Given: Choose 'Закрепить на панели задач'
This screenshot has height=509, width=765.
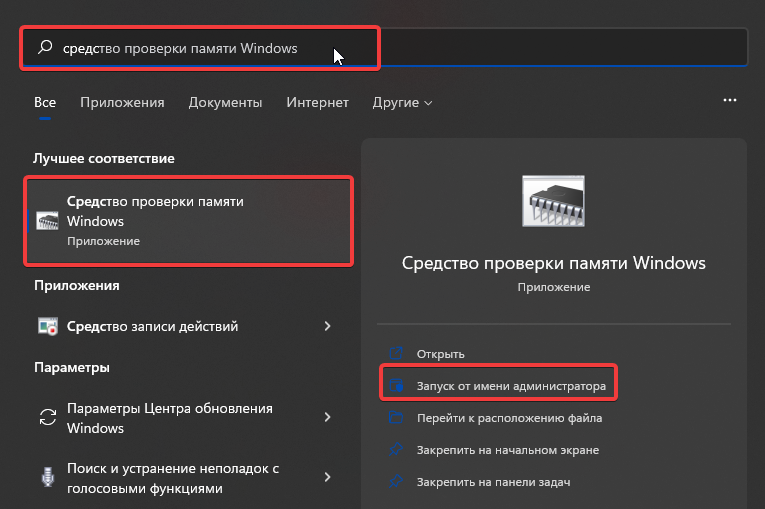Looking at the screenshot, I should tap(493, 482).
